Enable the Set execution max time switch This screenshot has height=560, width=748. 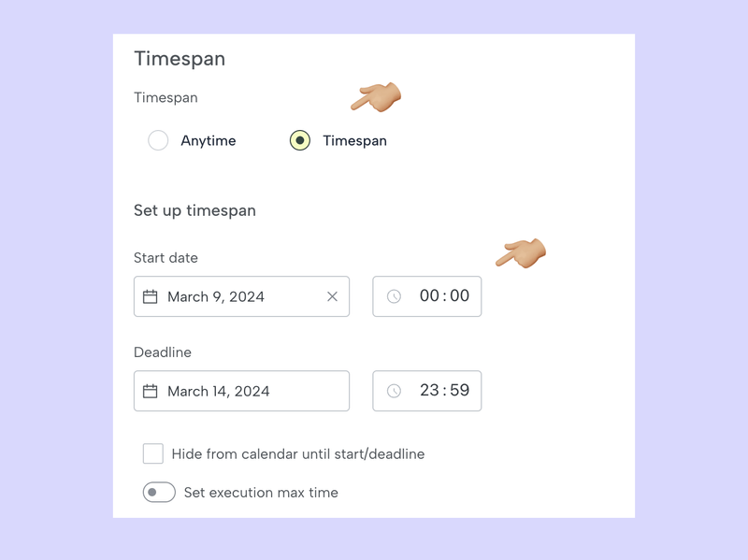pos(159,493)
